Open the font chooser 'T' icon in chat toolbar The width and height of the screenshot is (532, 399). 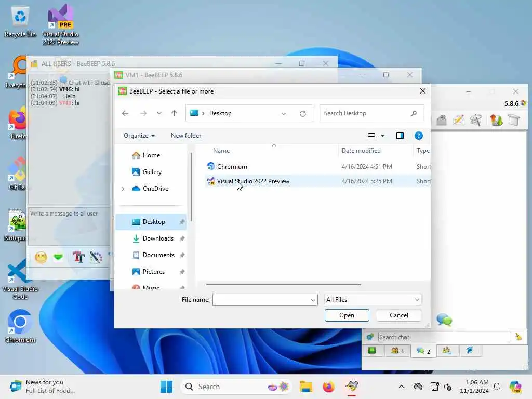(x=79, y=258)
